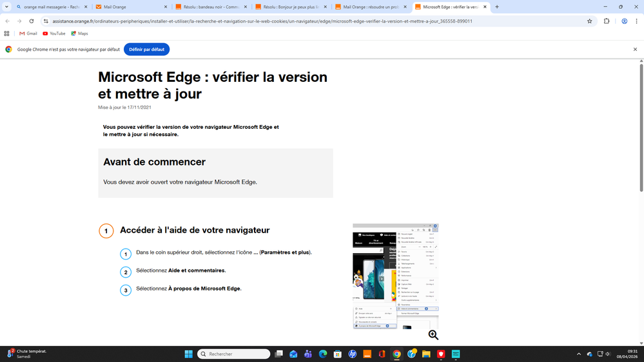
Task: Click the browser forward arrow
Action: 19,21
